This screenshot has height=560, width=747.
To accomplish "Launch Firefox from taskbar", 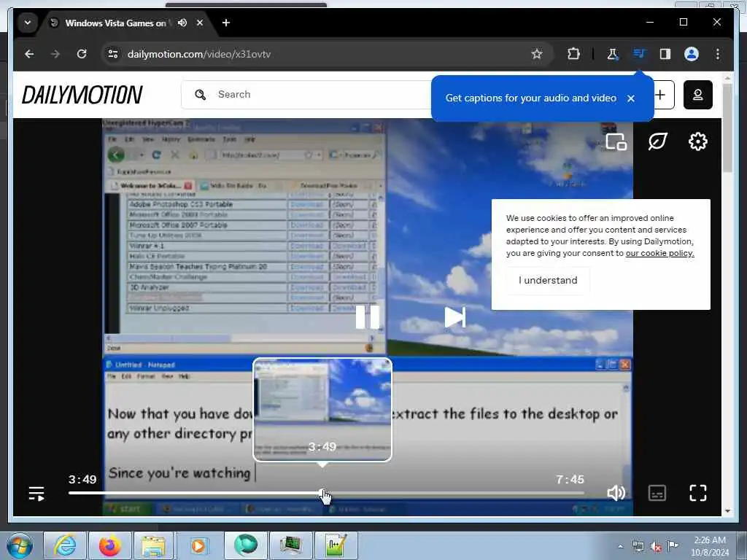I will coord(109,545).
